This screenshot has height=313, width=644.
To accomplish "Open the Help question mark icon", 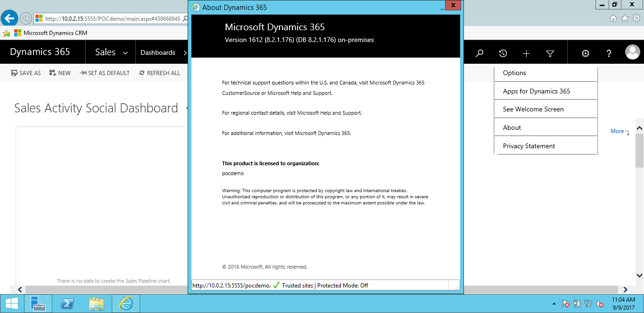I will coord(609,53).
